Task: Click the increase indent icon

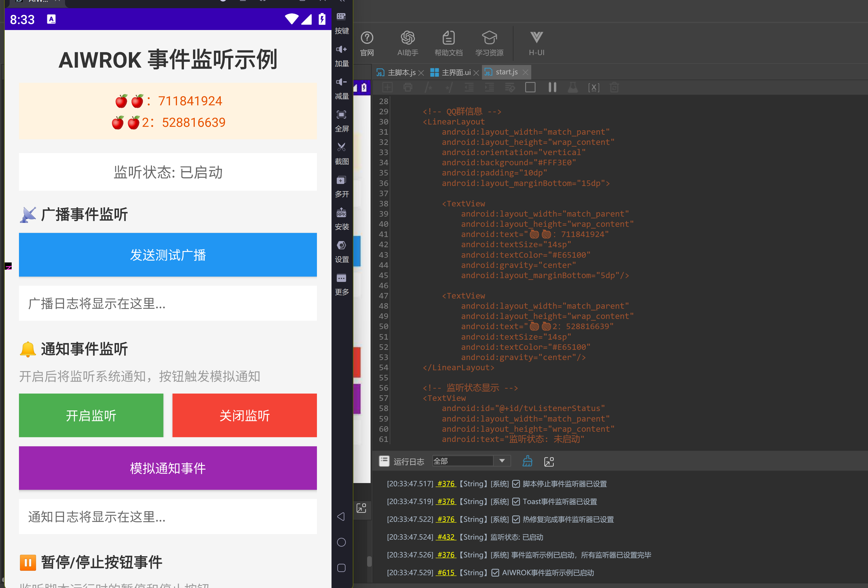Action: pyautogui.click(x=489, y=87)
